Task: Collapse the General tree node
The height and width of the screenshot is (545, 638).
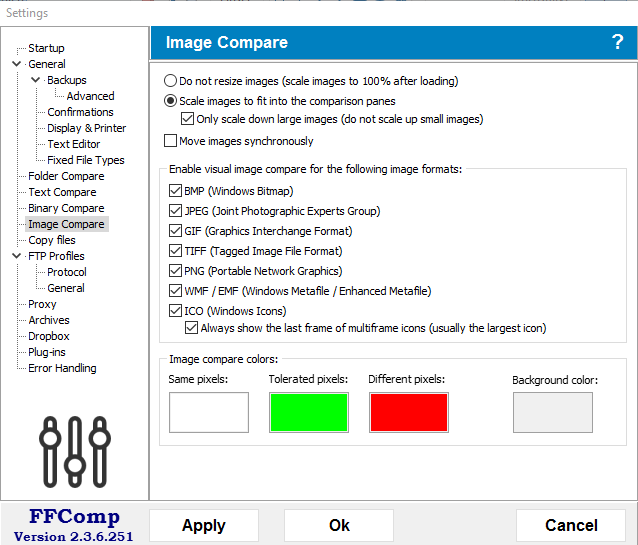Action: click(x=17, y=64)
